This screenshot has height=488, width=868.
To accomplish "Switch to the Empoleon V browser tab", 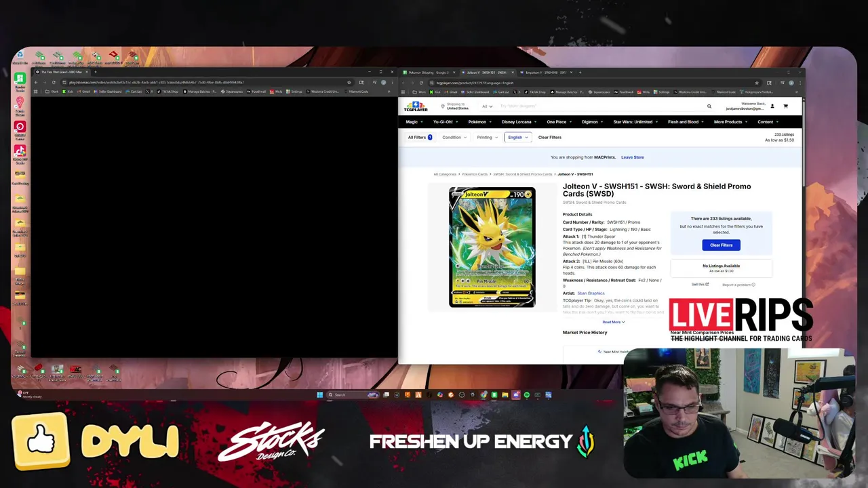I will point(545,72).
